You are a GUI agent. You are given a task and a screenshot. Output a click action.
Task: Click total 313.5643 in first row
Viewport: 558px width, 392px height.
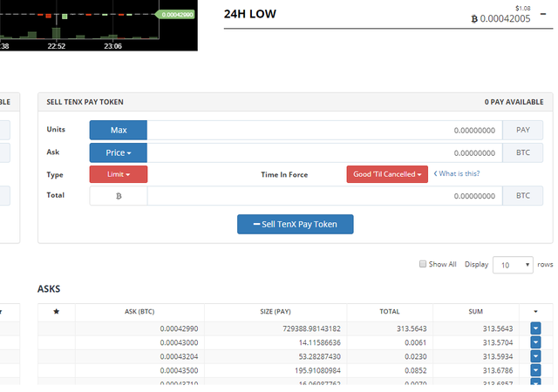pyautogui.click(x=412, y=328)
